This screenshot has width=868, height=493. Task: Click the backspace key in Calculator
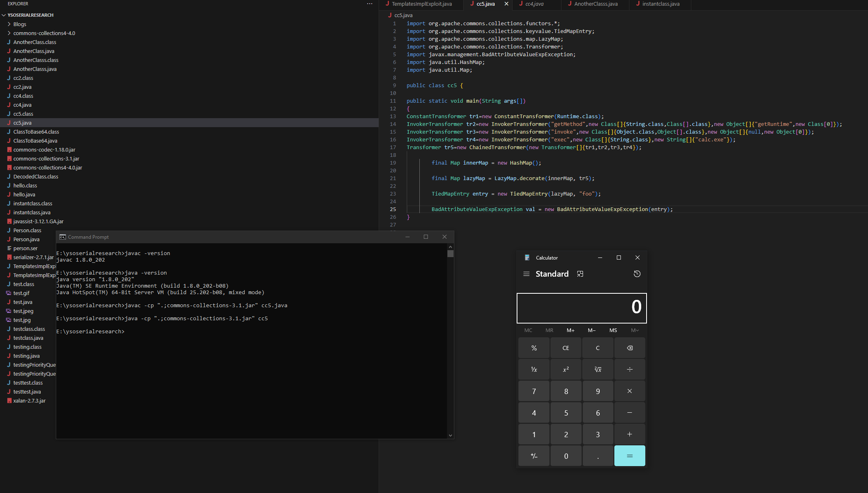point(629,348)
